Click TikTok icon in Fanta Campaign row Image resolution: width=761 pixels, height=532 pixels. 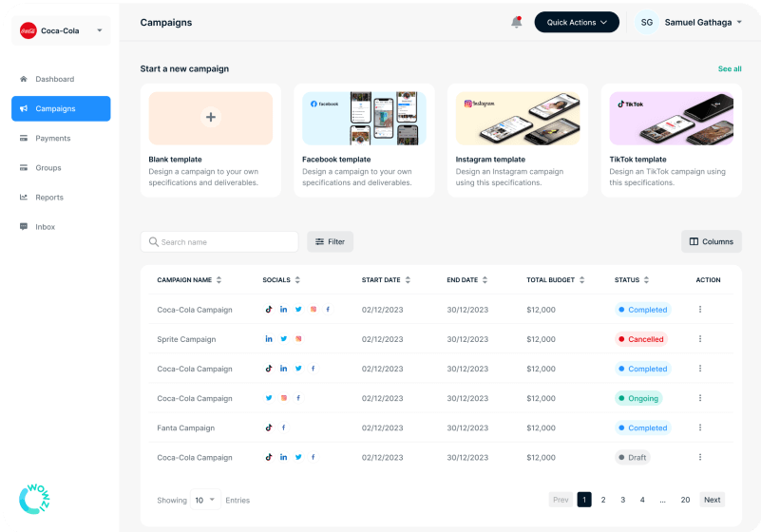click(x=269, y=427)
